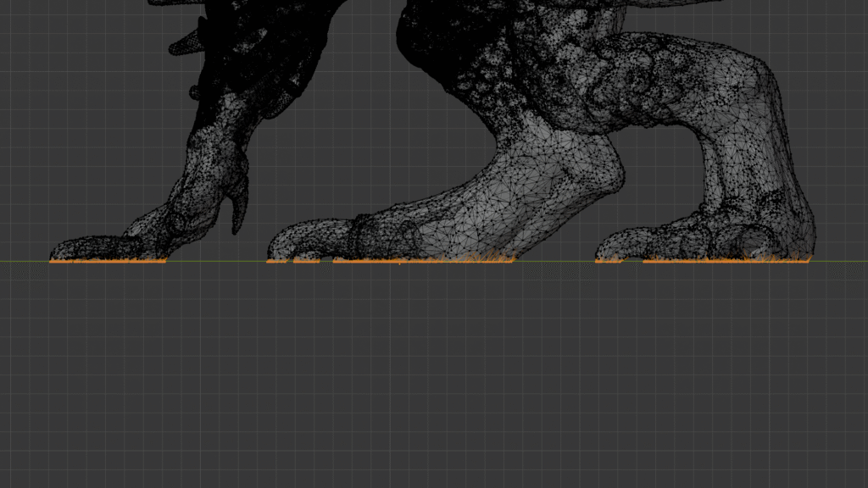Select the short orange segment under right foot's toe tip
868x488 pixels.
608,262
